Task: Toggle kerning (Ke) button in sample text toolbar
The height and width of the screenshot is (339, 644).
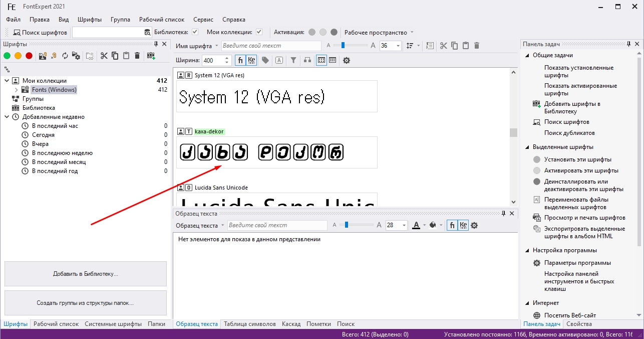Action: pyautogui.click(x=463, y=225)
